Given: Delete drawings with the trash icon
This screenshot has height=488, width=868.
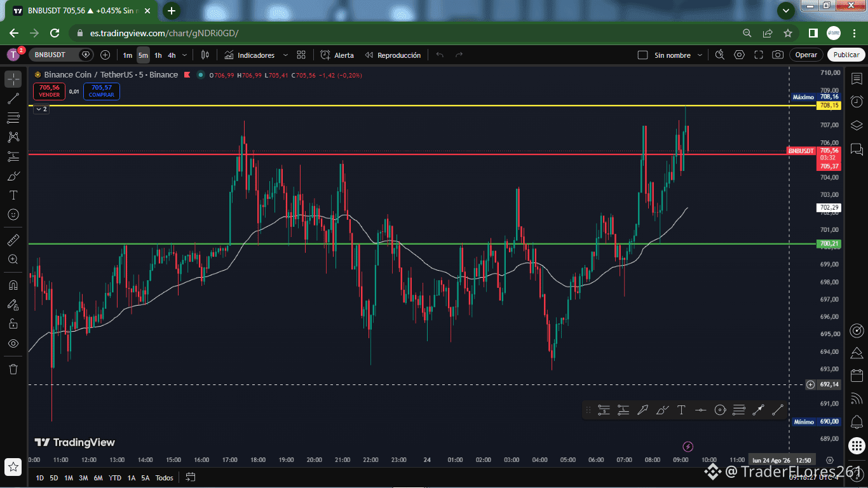Looking at the screenshot, I should [x=13, y=369].
